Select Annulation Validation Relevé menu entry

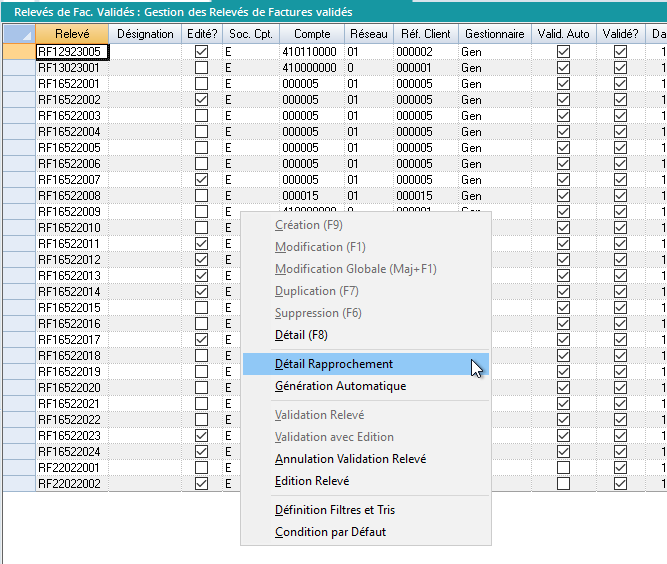pyautogui.click(x=350, y=459)
